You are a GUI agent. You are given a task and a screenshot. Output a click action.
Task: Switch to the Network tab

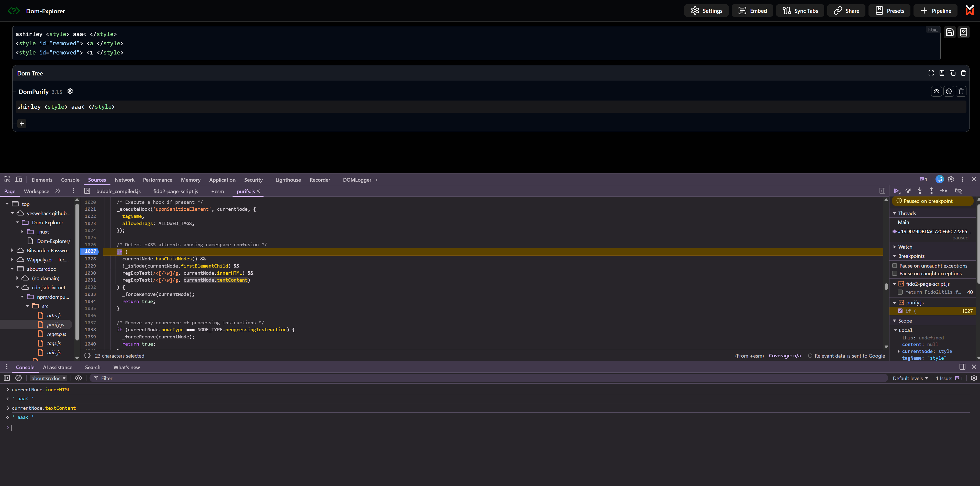124,180
